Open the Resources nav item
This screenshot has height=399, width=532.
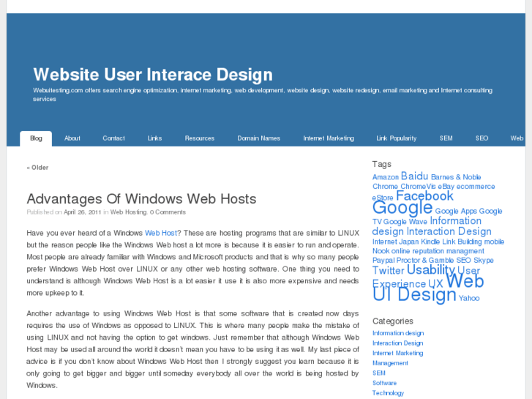[200, 138]
